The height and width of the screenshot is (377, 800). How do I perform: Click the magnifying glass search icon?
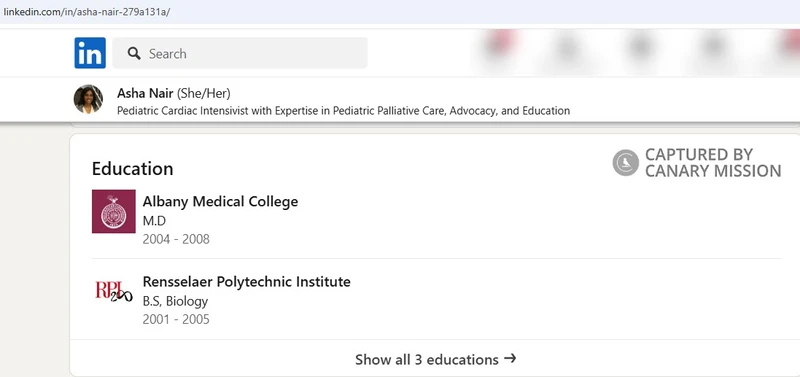134,53
